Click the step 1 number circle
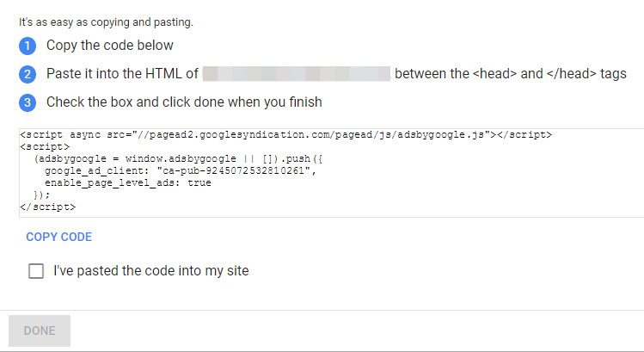This screenshot has height=352, width=644. (27, 46)
